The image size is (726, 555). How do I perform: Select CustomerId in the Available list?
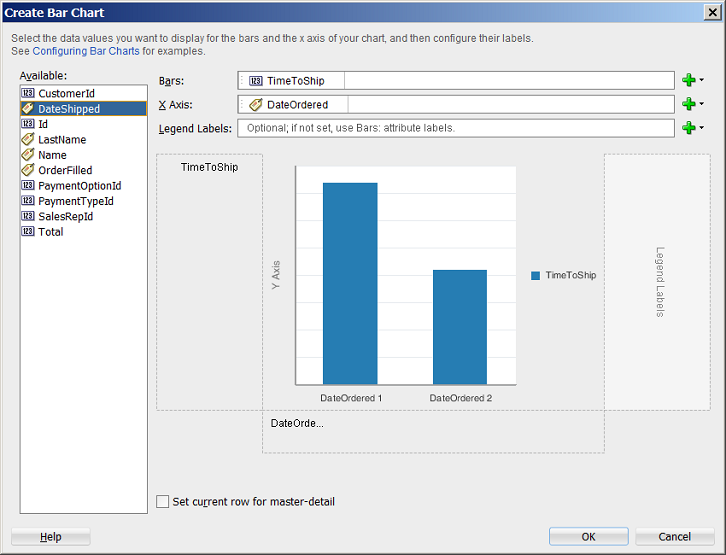click(x=83, y=93)
